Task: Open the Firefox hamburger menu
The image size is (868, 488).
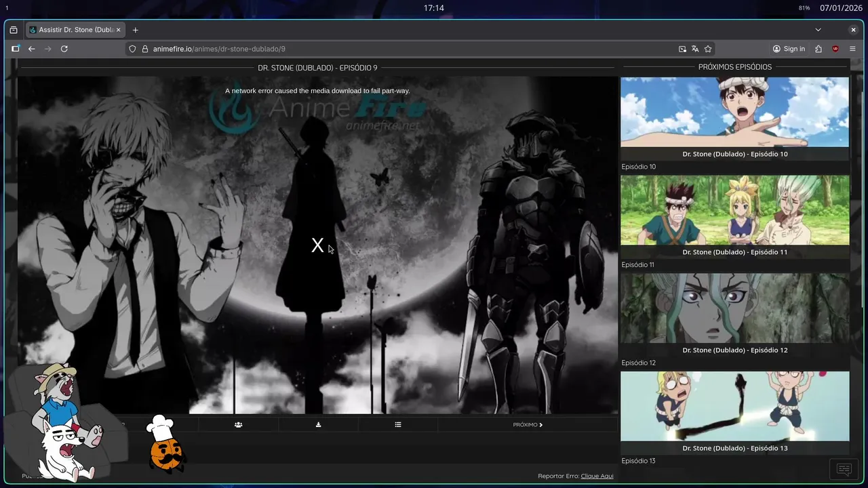Action: click(852, 49)
